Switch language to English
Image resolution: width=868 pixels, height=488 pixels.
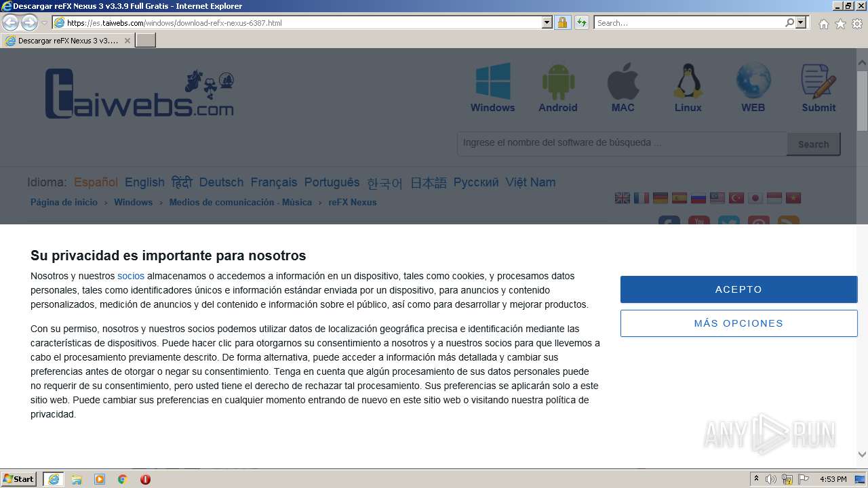pyautogui.click(x=144, y=182)
